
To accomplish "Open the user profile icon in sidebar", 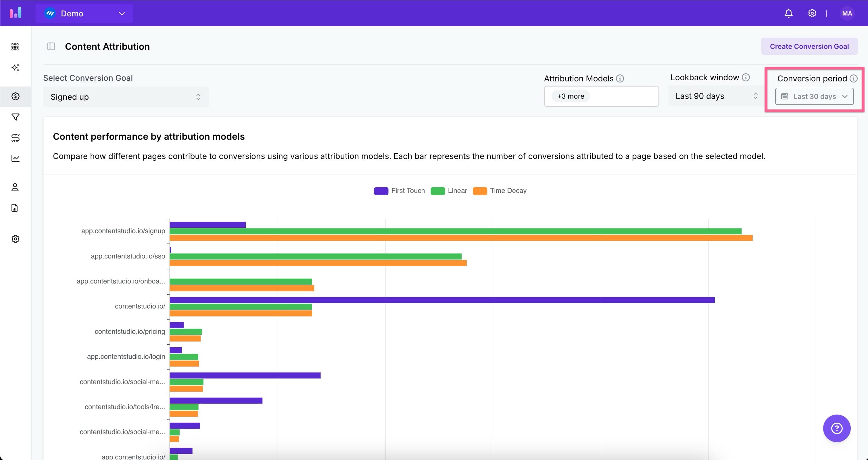I will pyautogui.click(x=15, y=187).
